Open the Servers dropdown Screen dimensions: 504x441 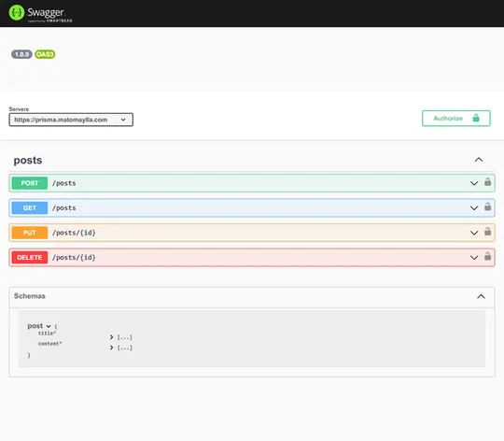tap(71, 120)
